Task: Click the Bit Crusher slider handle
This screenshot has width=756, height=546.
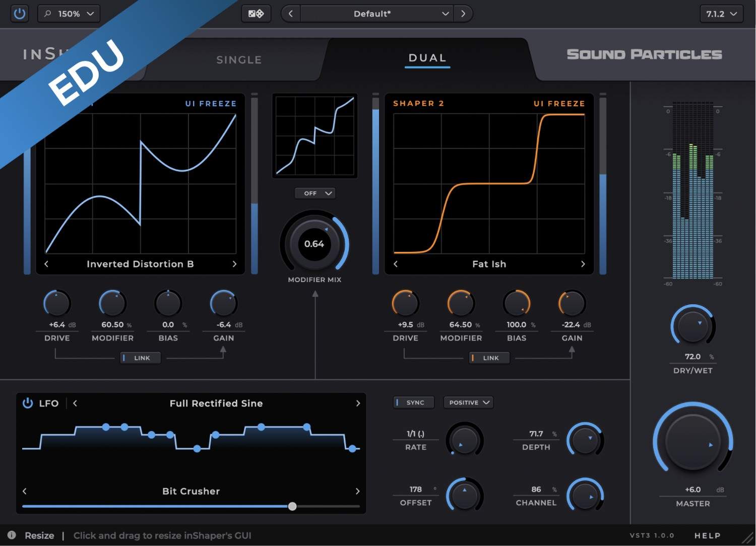Action: pyautogui.click(x=292, y=506)
